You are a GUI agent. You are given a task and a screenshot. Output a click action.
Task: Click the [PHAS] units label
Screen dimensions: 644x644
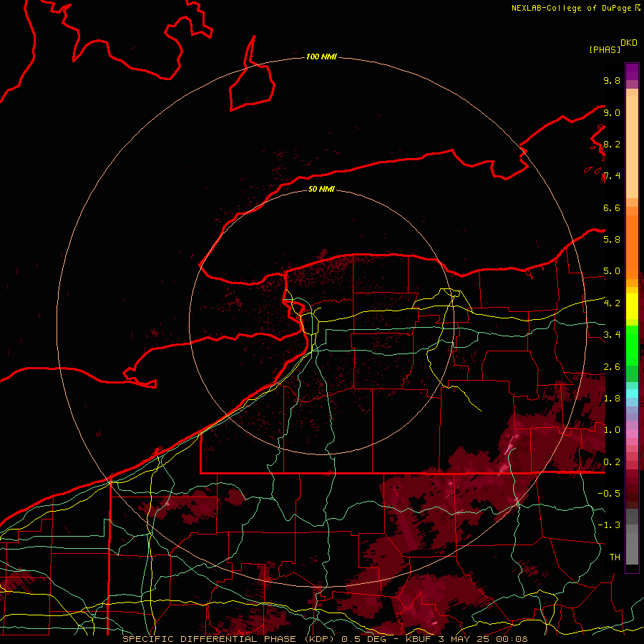pyautogui.click(x=605, y=49)
